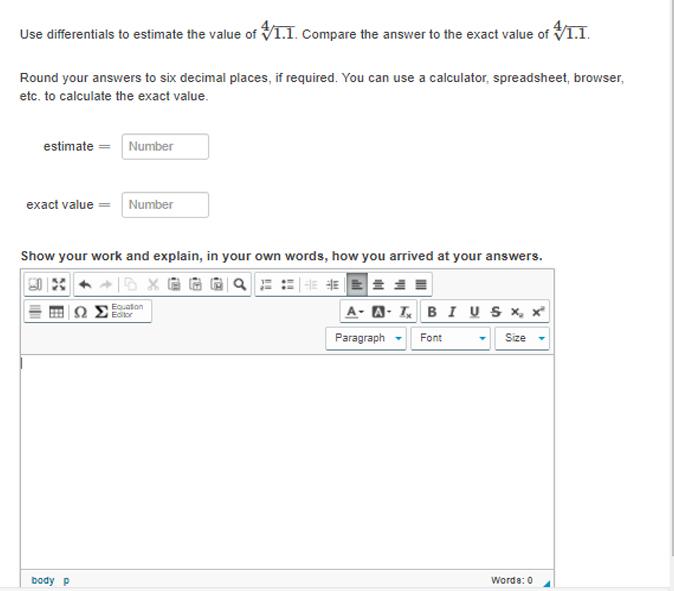This screenshot has height=591, width=674.
Task: Insert a table
Action: pyautogui.click(x=56, y=312)
